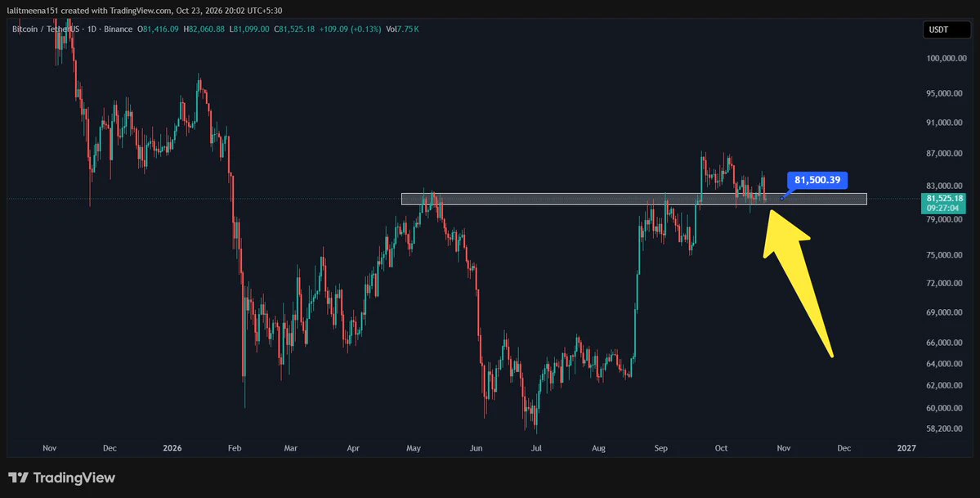Click the 2026 year marker on time axis
Image resolution: width=980 pixels, height=498 pixels.
tap(172, 449)
